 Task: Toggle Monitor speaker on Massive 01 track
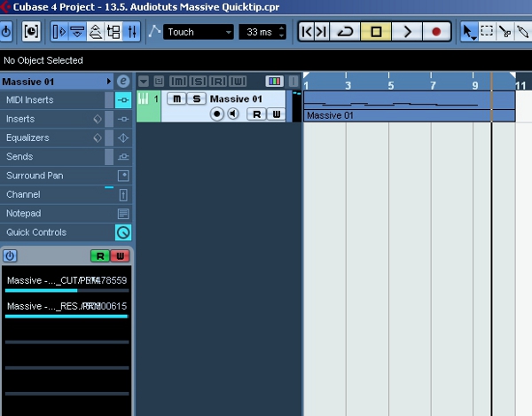(232, 114)
